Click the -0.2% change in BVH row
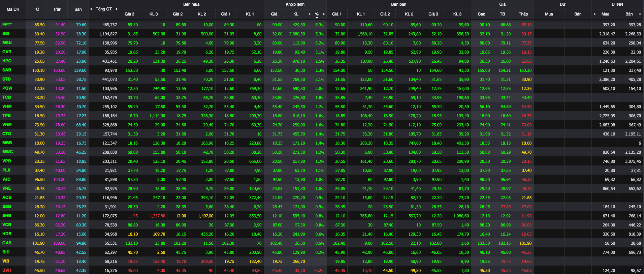644x274 pixels. tap(319, 271)
